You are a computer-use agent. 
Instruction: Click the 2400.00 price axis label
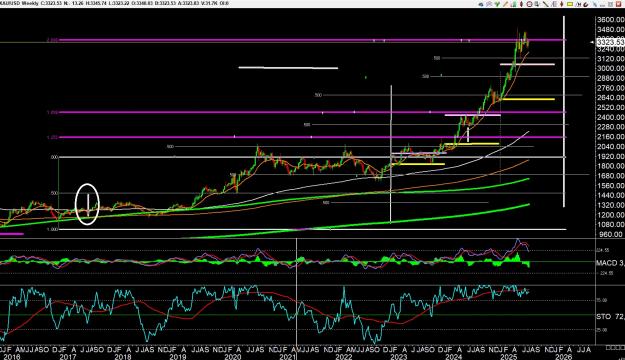[x=610, y=117]
